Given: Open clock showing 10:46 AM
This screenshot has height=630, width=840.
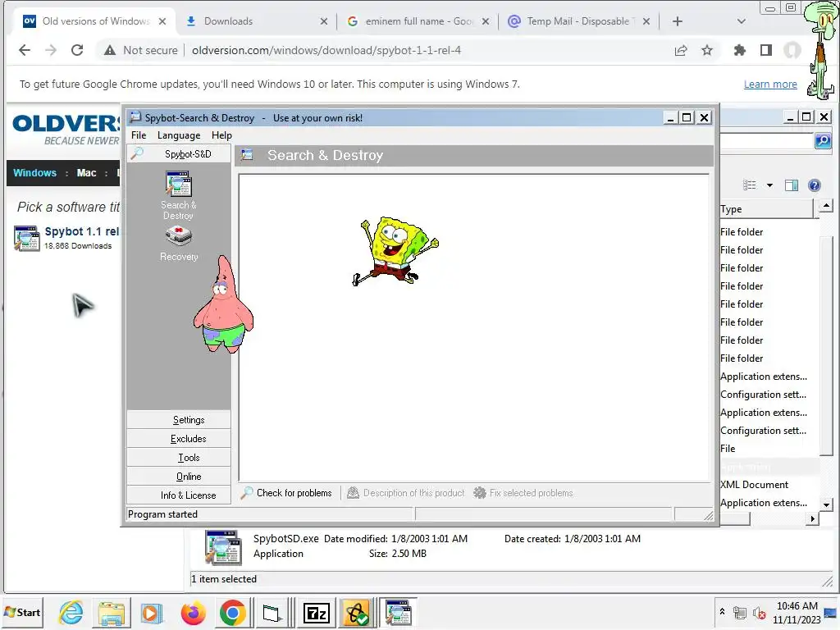Looking at the screenshot, I should [x=797, y=612].
